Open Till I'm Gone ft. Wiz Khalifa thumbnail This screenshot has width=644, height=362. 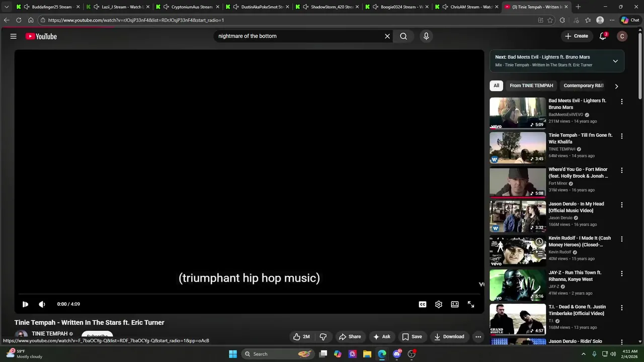point(518,147)
